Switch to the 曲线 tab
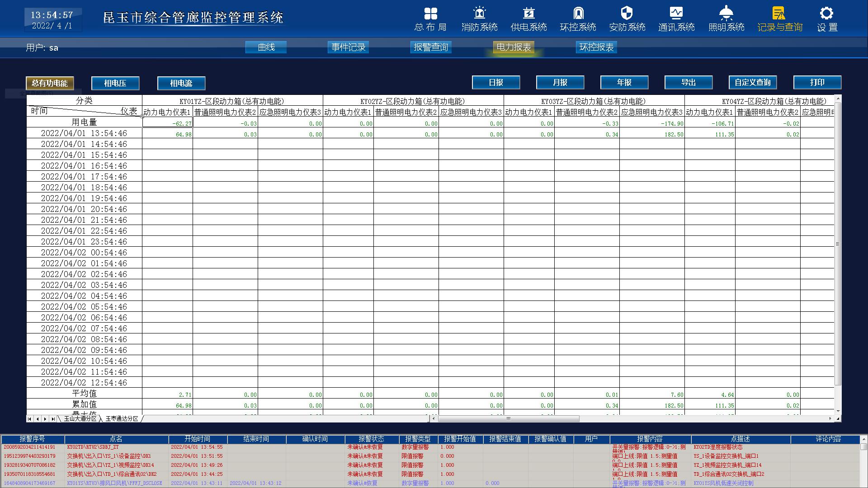Screen dimensions: 868x488 point(266,47)
